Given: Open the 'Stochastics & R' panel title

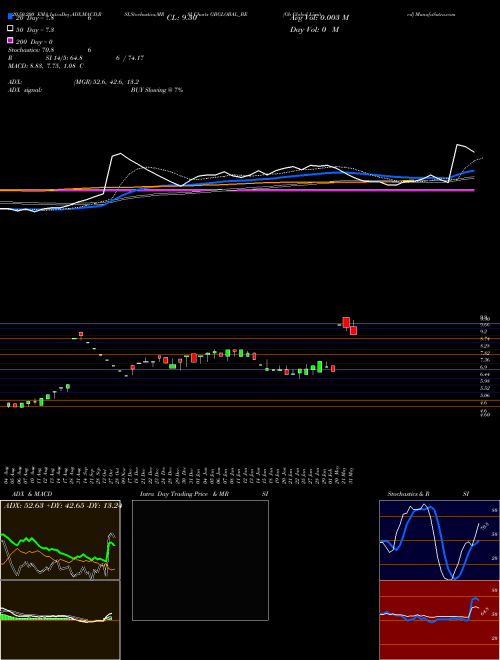Looking at the screenshot, I should 409,494.
